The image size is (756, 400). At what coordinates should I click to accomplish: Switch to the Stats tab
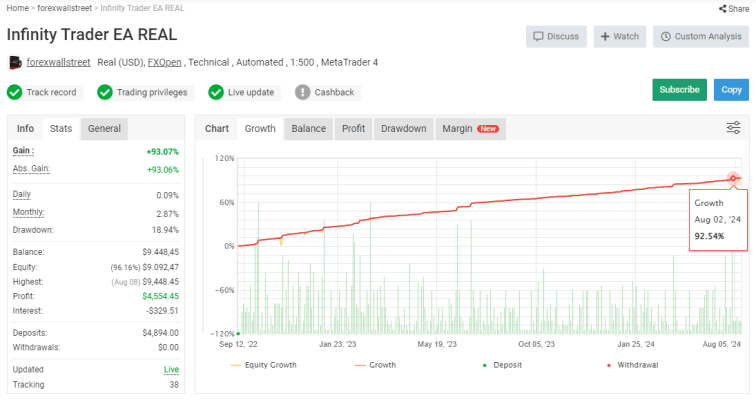coord(61,128)
